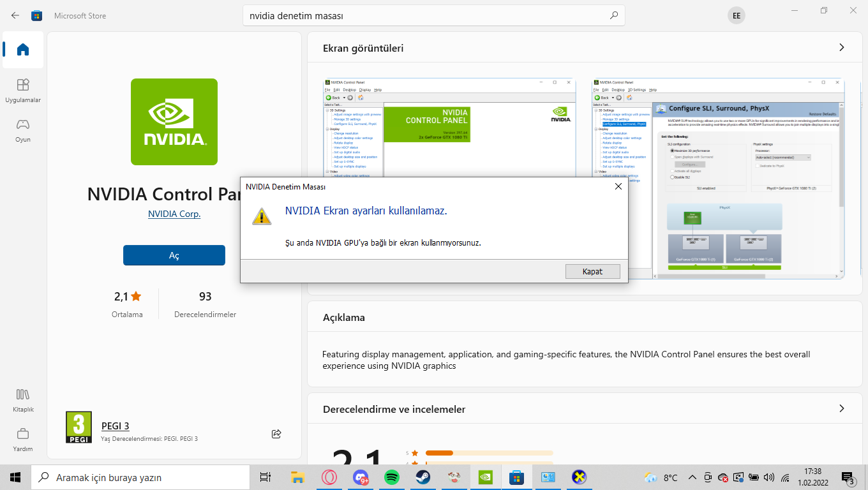Screen dimensions: 868x490
Task: Click the 'Featuring display management' description text
Action: click(566, 360)
